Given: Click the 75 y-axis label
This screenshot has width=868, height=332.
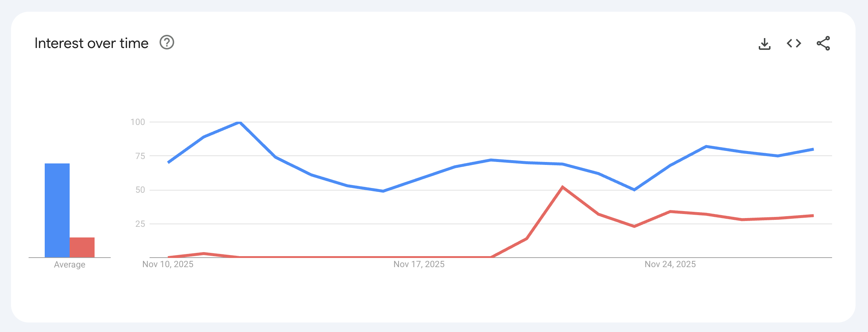Looking at the screenshot, I should point(140,156).
